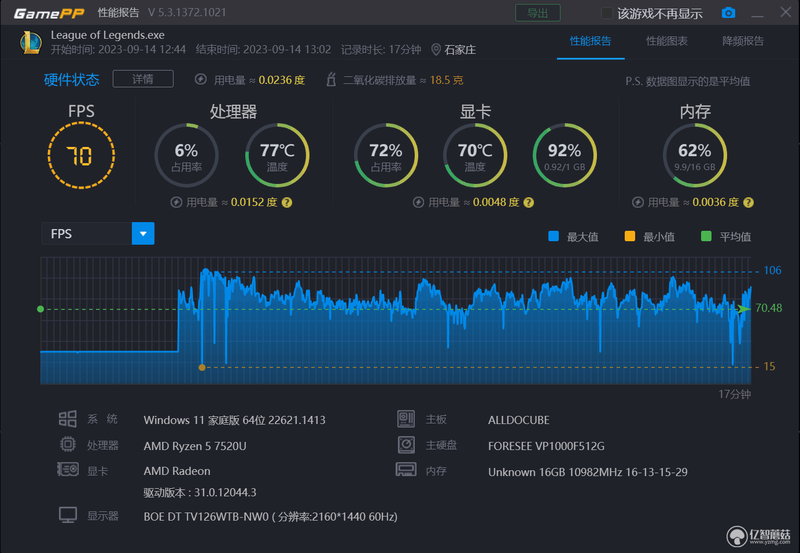Click the power icon beside memory 用电量 0.0036 度
The width and height of the screenshot is (800, 553).
(638, 203)
